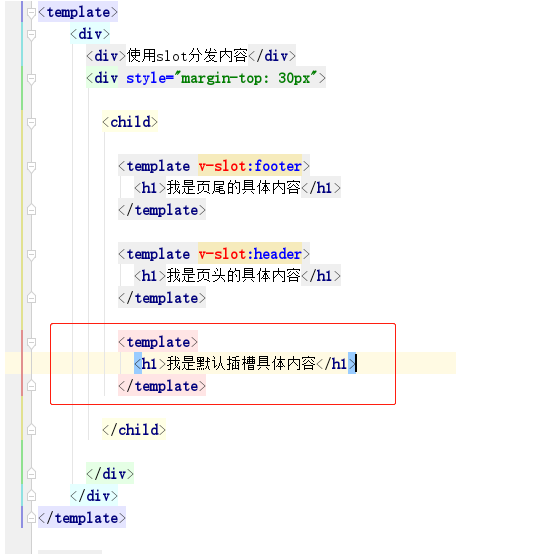
Task: Click the h1 text 我是页尾的具体内容
Action: pos(233,188)
